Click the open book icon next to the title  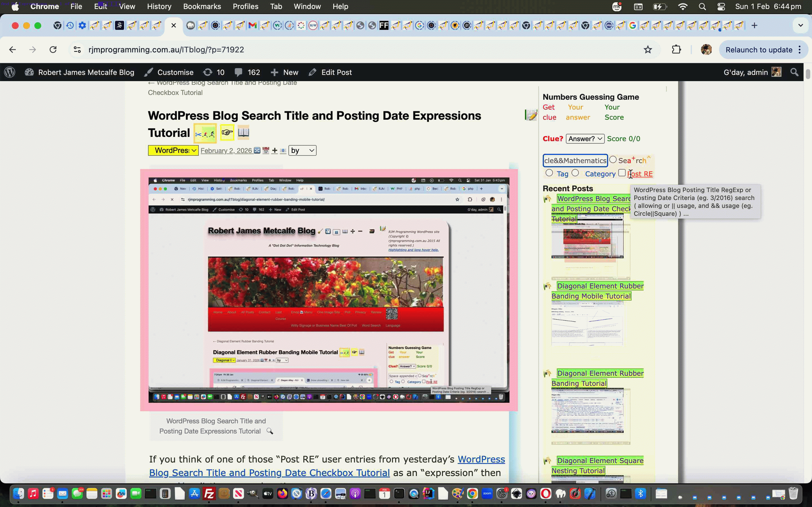click(243, 132)
